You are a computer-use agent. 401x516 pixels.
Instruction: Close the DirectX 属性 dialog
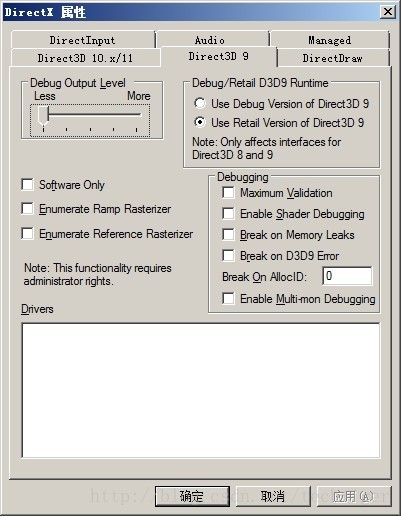pyautogui.click(x=388, y=12)
